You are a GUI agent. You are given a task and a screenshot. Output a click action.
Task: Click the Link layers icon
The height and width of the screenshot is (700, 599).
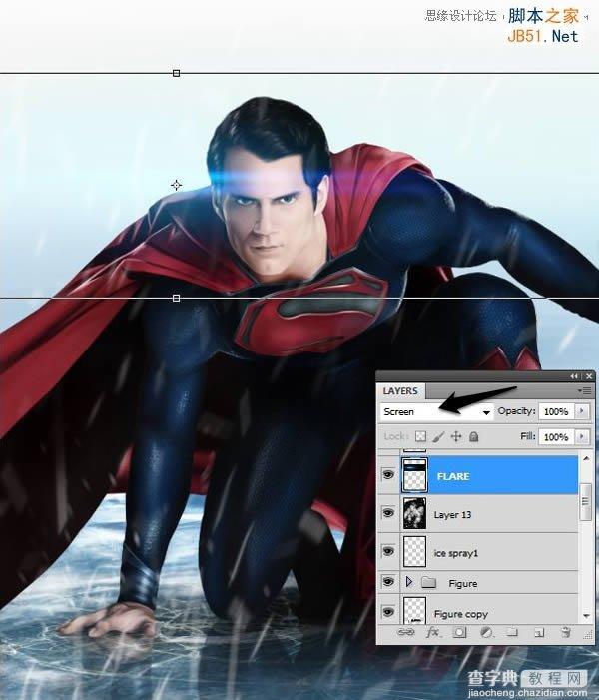tap(405, 632)
